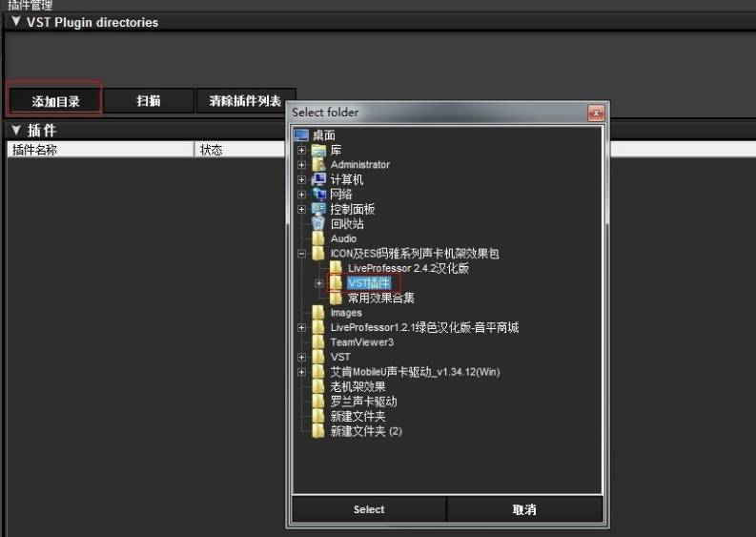
Task: Click the 回收站 recycle bin icon
Action: pyautogui.click(x=318, y=223)
